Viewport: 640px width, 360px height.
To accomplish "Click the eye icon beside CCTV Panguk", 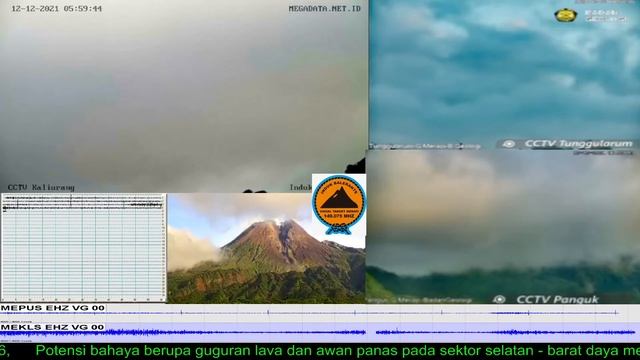I will point(499,300).
